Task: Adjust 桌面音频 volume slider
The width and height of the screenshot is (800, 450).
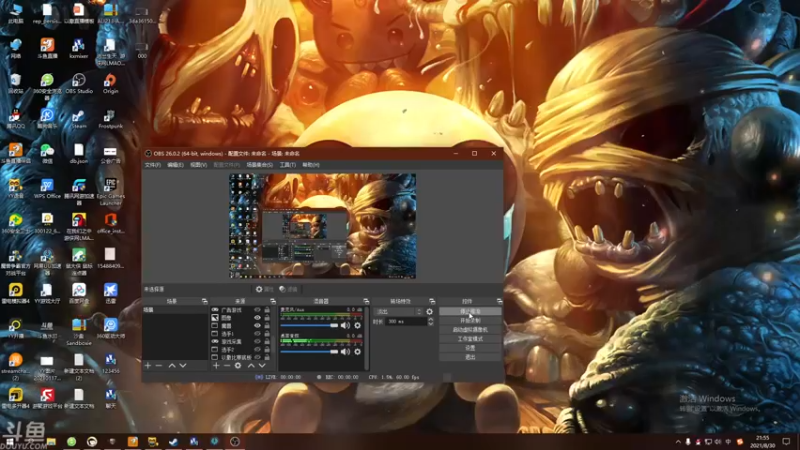Action: coord(309,352)
